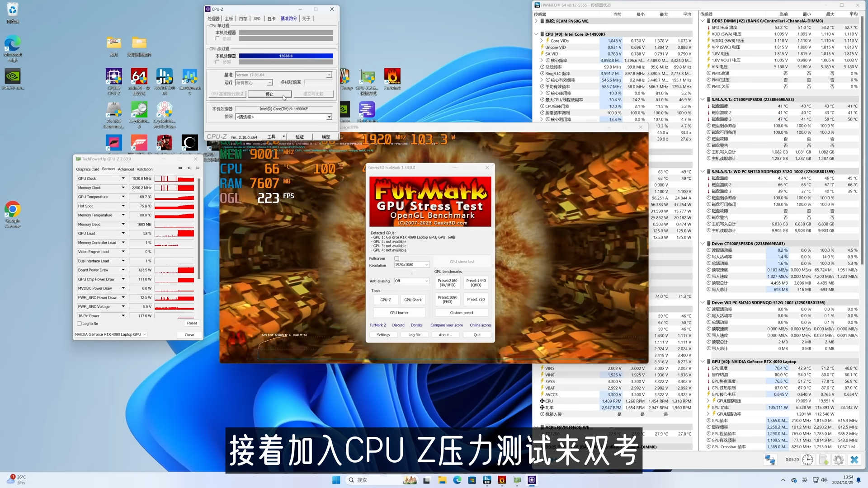Click taskbar search box

(x=381, y=480)
